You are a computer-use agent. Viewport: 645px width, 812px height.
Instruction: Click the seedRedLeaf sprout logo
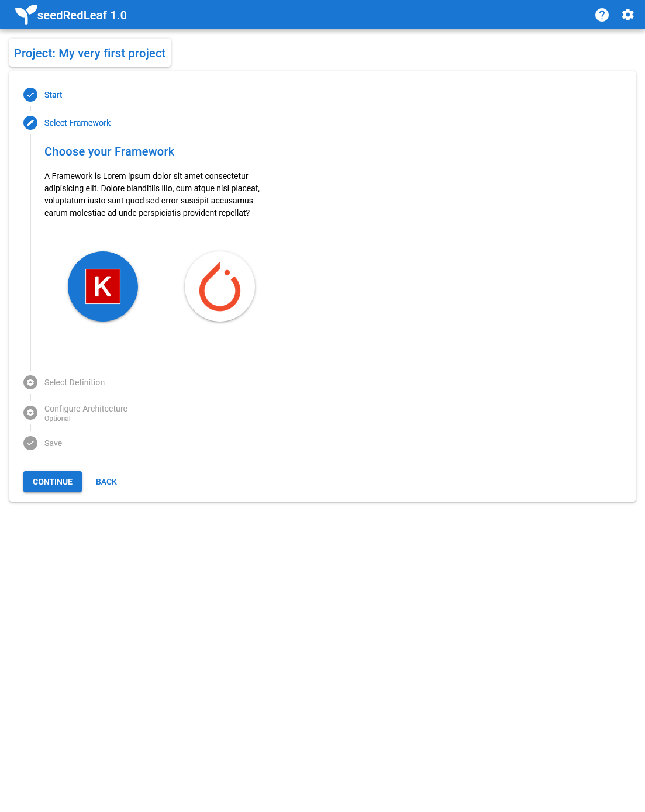(x=26, y=14)
